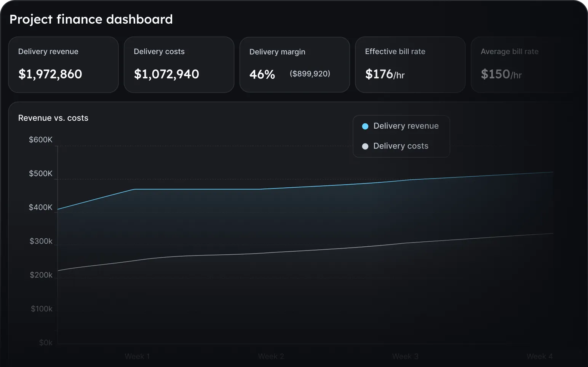Click the blue Delivery revenue legend dot
Screen dimensions: 588x367
coord(365,126)
